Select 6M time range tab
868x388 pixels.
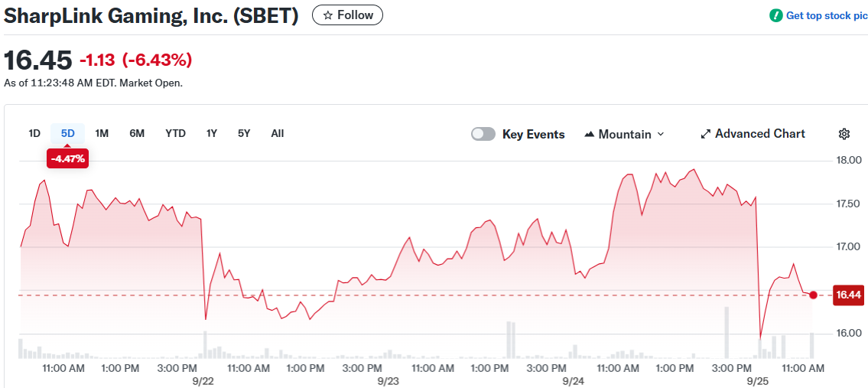coord(137,134)
